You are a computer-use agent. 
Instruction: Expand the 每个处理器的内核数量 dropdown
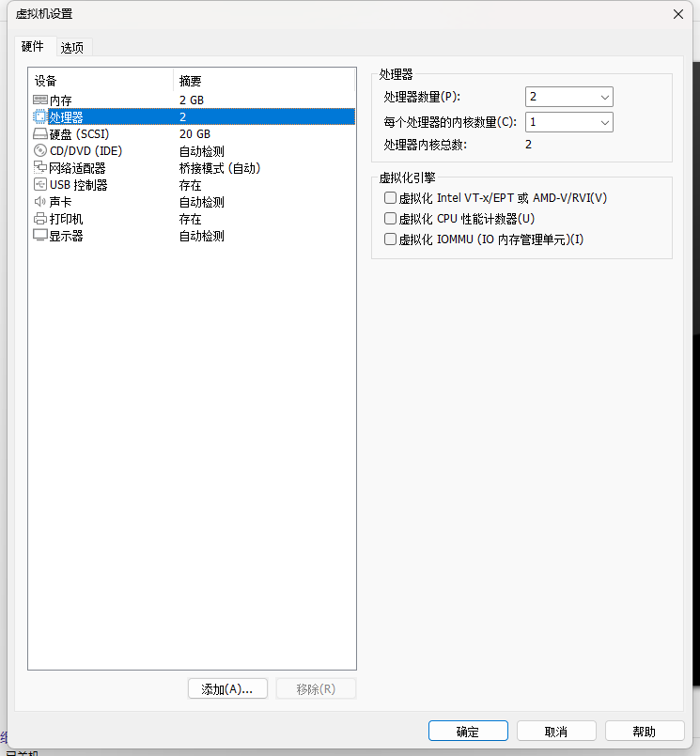coord(569,122)
